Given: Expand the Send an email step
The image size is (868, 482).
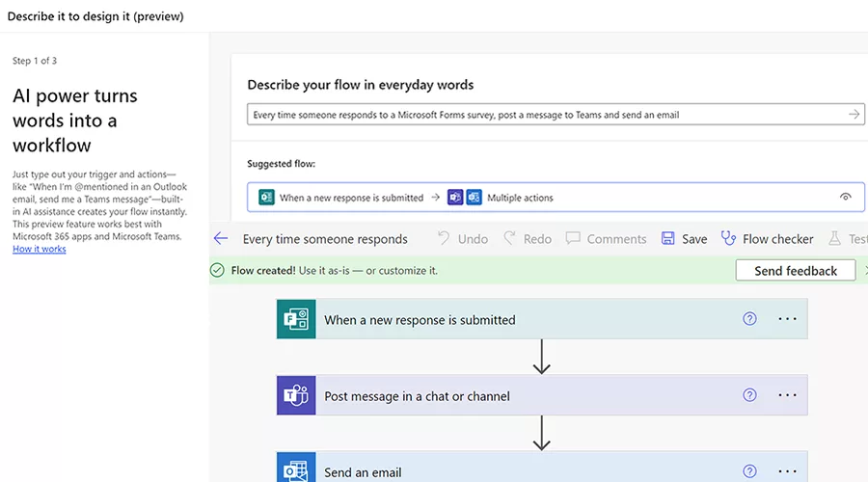Looking at the screenshot, I should (542, 468).
